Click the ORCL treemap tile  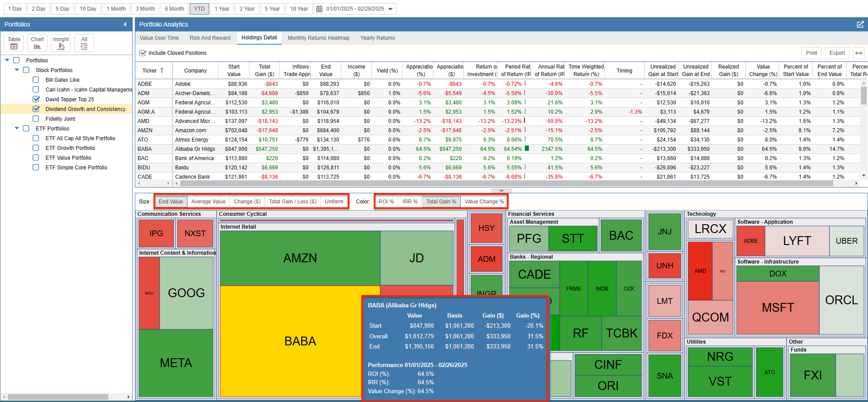pos(841,300)
